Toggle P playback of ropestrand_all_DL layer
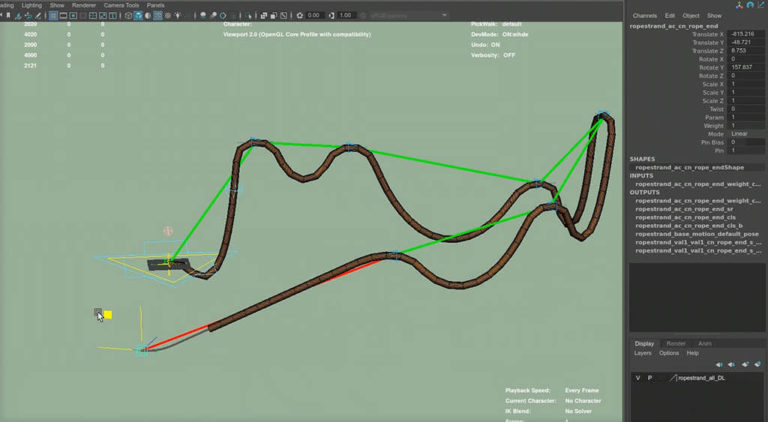Screen dimensions: 768x422 point(650,378)
